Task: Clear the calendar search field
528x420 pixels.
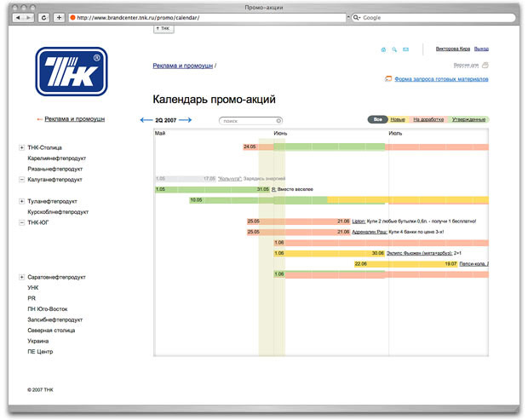Action: [x=278, y=120]
